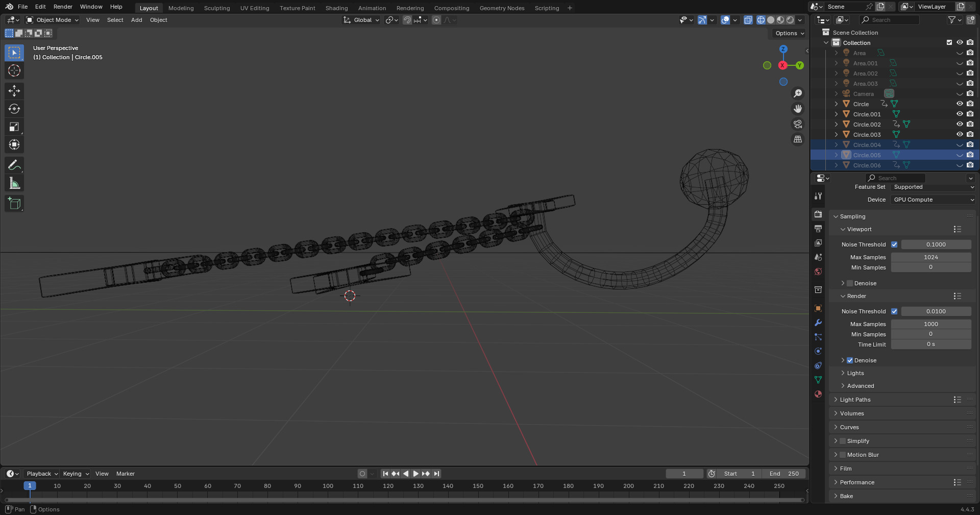Hide Circle.001 in the viewport
980x515 pixels.
coord(960,114)
